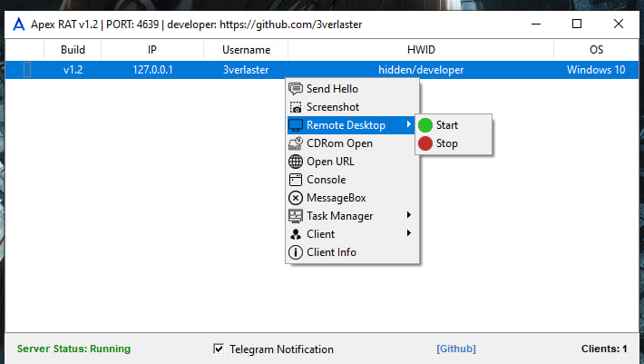Click the HWID column header
644x364 pixels.
pos(421,50)
